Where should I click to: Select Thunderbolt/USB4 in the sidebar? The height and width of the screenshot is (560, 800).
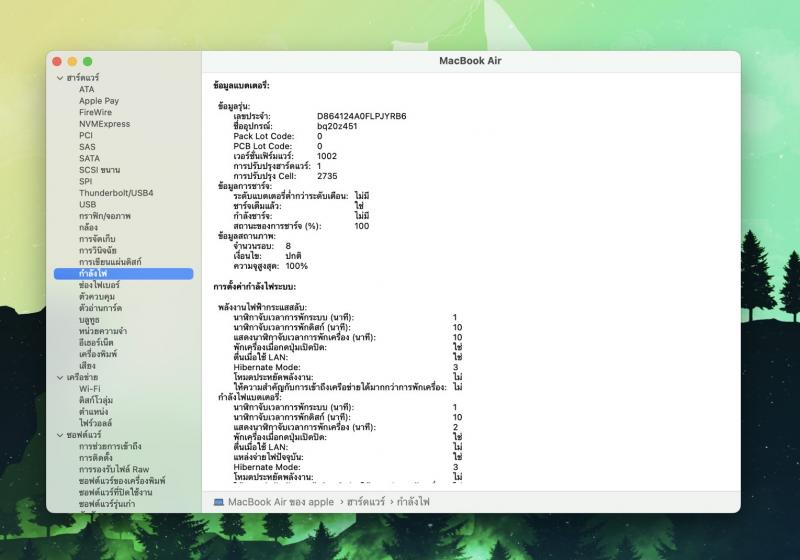pos(116,193)
